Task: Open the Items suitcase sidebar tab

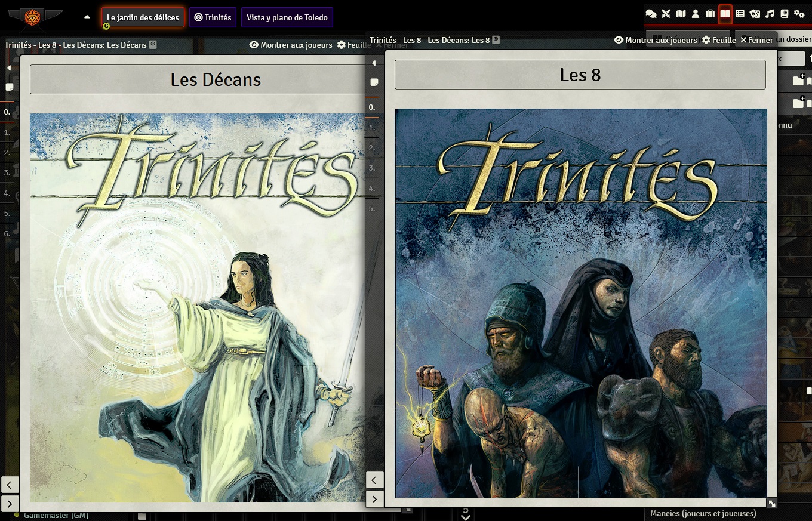Action: [710, 14]
